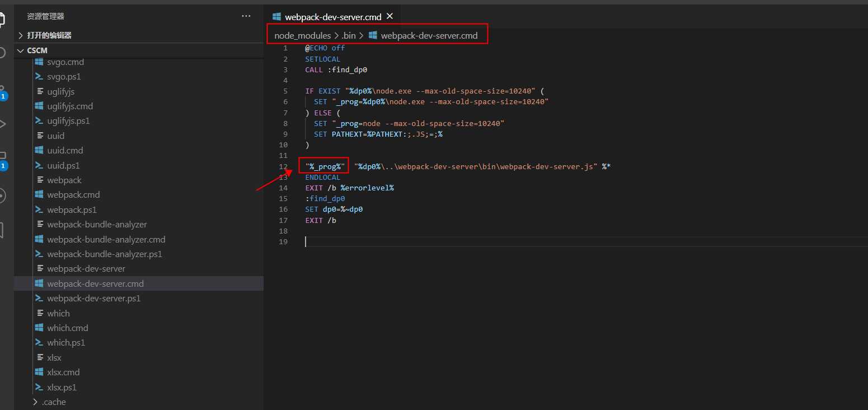The height and width of the screenshot is (410, 868).
Task: Click Windows icon beside which.cmd
Action: point(39,328)
